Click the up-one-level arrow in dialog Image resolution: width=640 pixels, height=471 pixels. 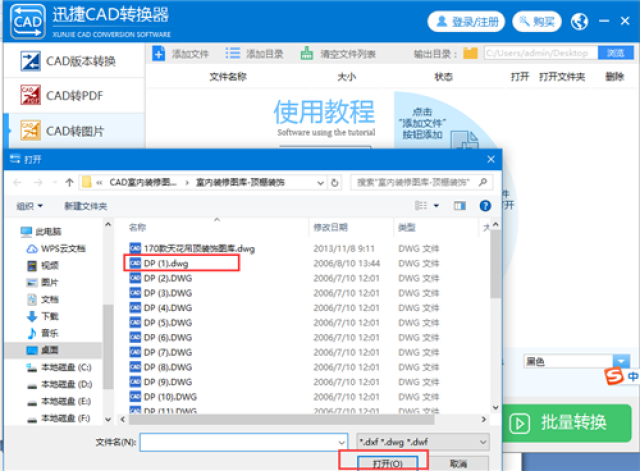[x=69, y=182]
